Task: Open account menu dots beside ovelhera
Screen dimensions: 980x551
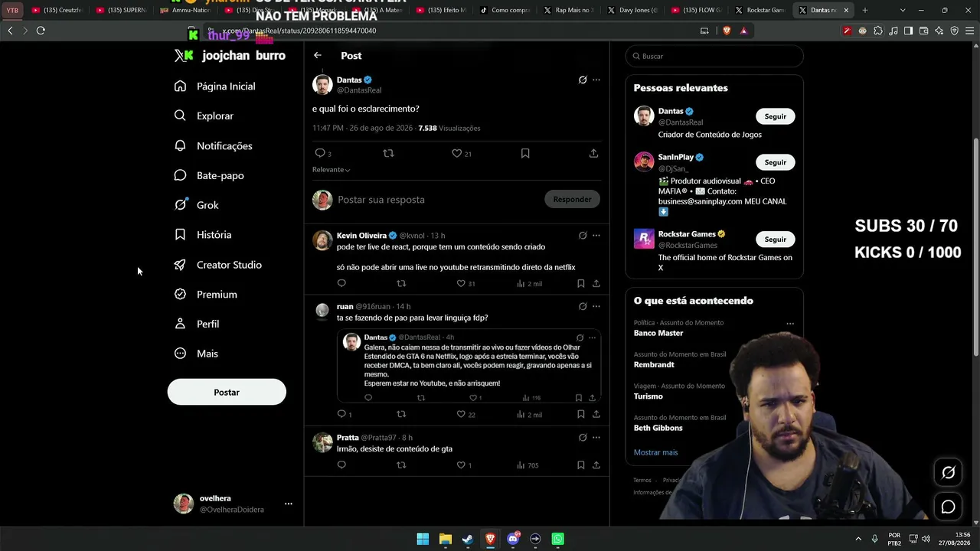Action: [x=289, y=504]
